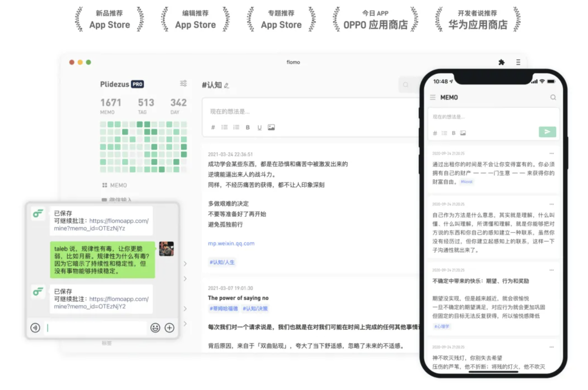588x390 pixels.
Task: Tap the voice input icon in chat bar
Action: 35,328
